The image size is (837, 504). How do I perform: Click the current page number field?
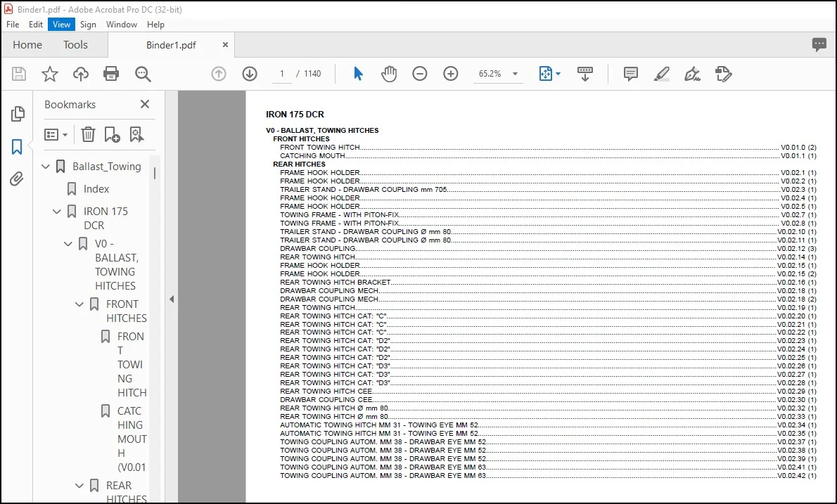[x=281, y=74]
